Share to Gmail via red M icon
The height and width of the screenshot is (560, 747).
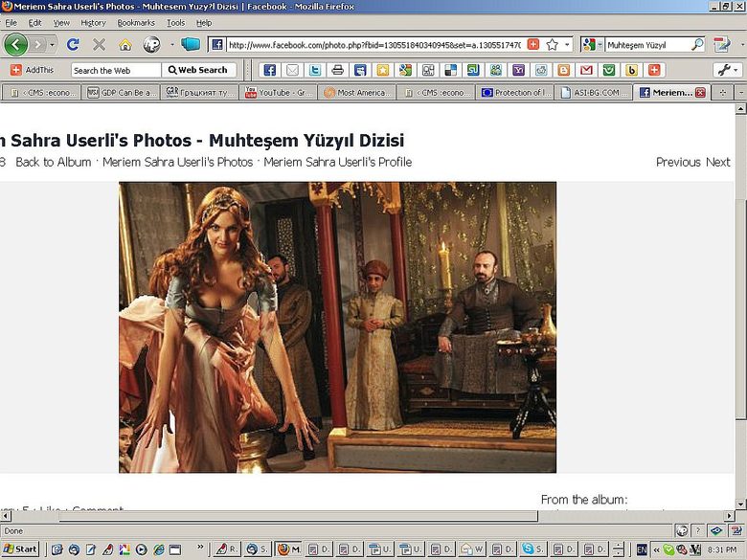coord(586,71)
